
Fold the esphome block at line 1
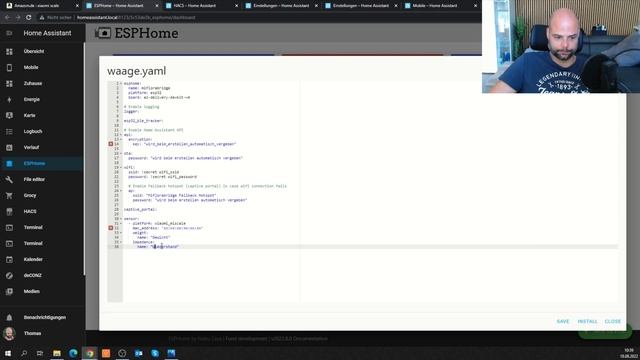point(121,83)
